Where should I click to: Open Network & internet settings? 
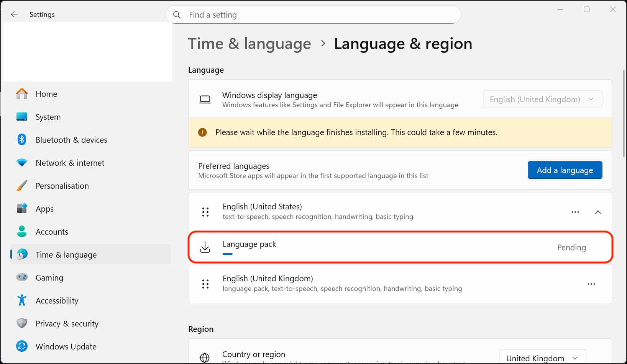[x=70, y=163]
